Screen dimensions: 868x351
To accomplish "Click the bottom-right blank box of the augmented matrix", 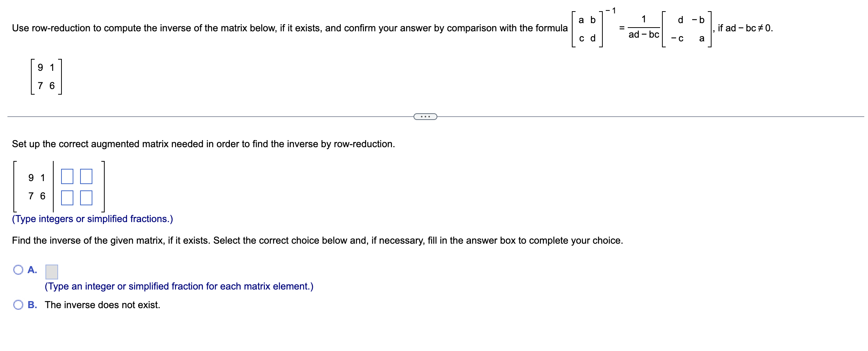I will (x=86, y=197).
